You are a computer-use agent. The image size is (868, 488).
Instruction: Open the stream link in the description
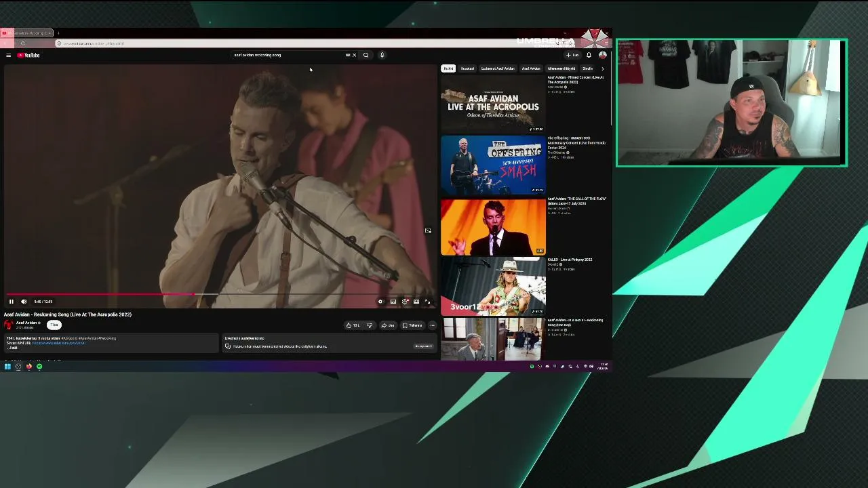58,343
